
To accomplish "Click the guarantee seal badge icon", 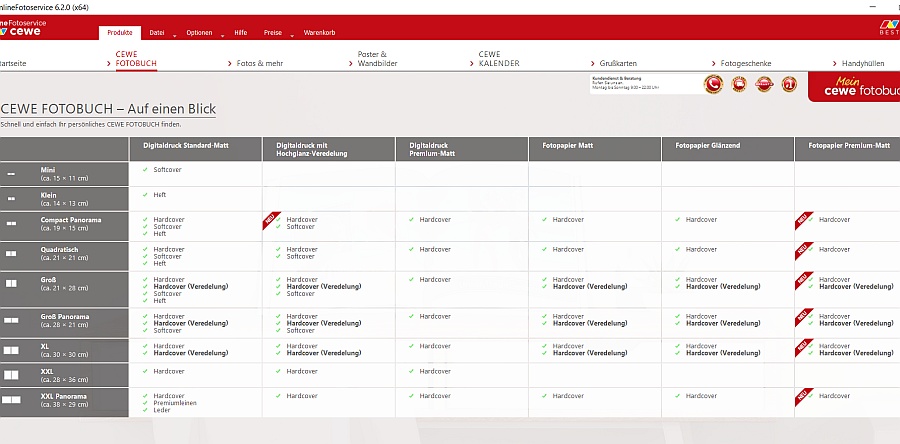I will 764,84.
